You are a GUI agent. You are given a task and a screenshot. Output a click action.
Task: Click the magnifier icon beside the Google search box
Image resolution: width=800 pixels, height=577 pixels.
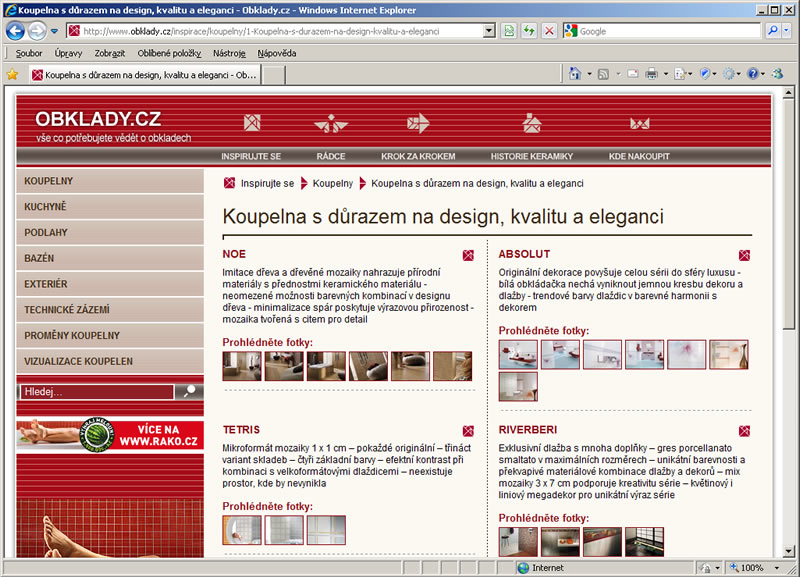tap(774, 31)
